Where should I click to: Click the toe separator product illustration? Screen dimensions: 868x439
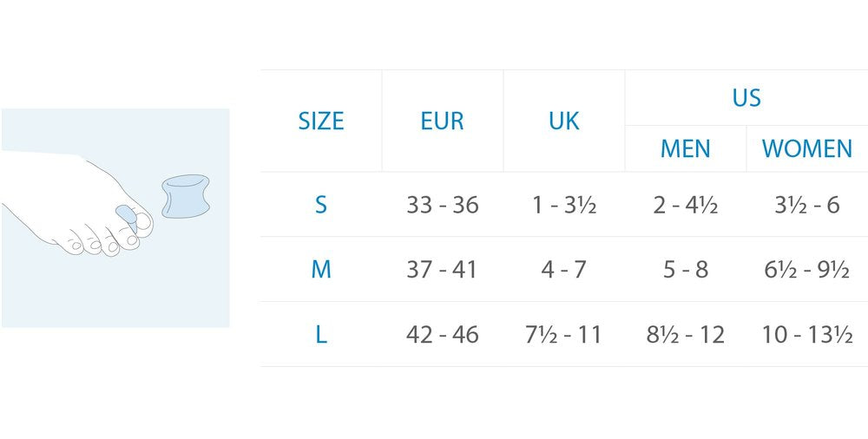point(186,196)
